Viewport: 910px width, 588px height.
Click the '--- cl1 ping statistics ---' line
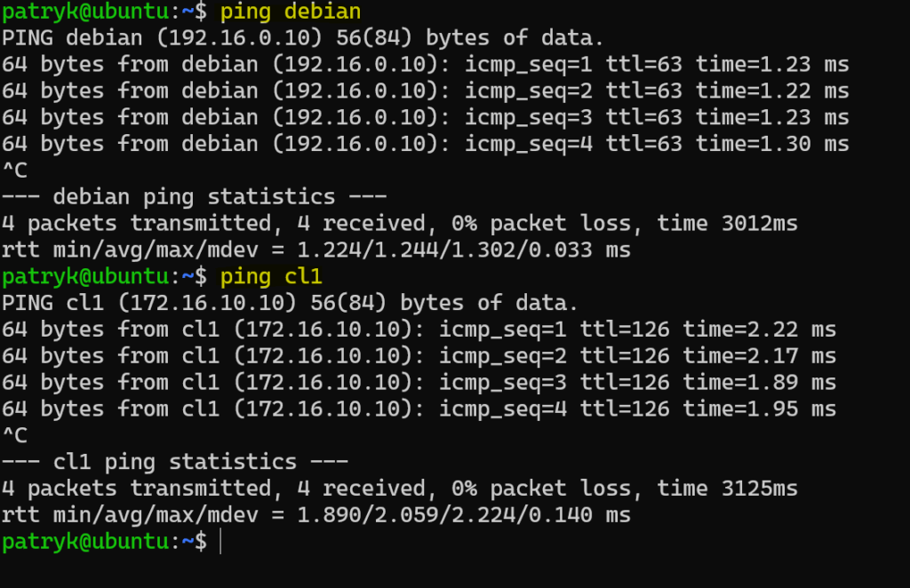174,462
